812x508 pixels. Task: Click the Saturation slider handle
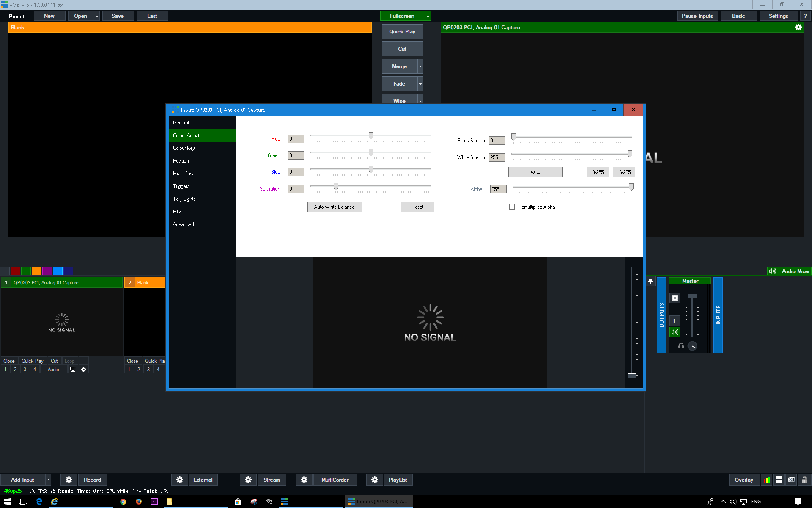point(336,186)
